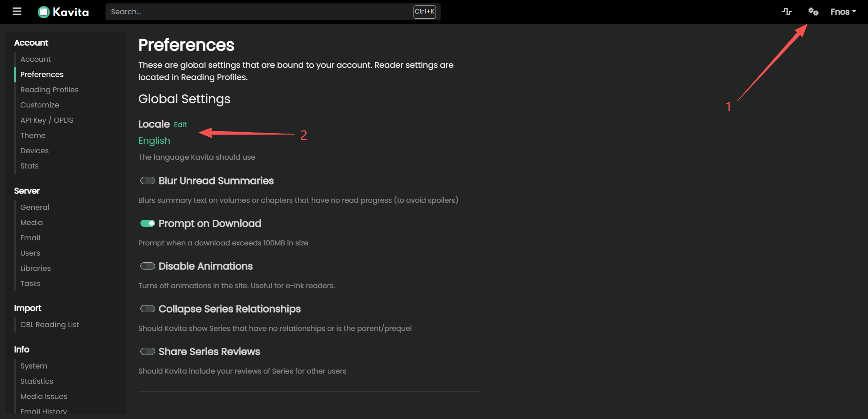The height and width of the screenshot is (419, 868).
Task: Click the Search input field
Action: [x=258, y=12]
